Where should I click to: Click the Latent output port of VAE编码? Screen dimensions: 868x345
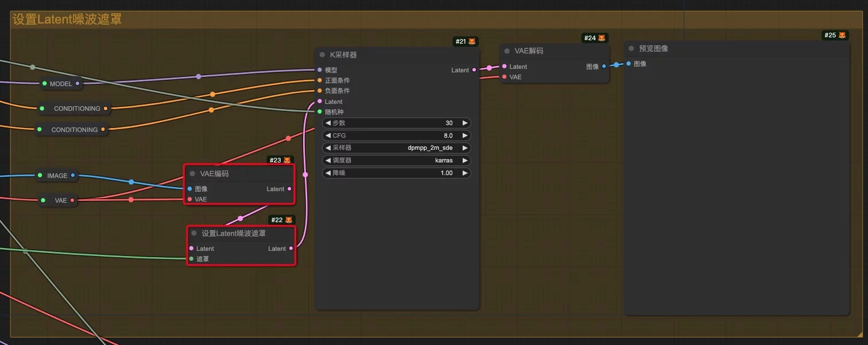point(289,189)
